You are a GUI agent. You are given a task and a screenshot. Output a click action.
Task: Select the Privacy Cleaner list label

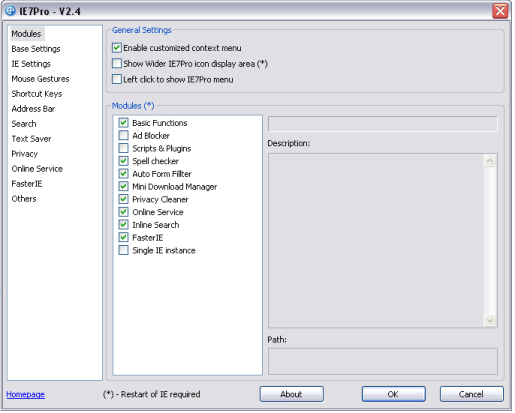(160, 199)
